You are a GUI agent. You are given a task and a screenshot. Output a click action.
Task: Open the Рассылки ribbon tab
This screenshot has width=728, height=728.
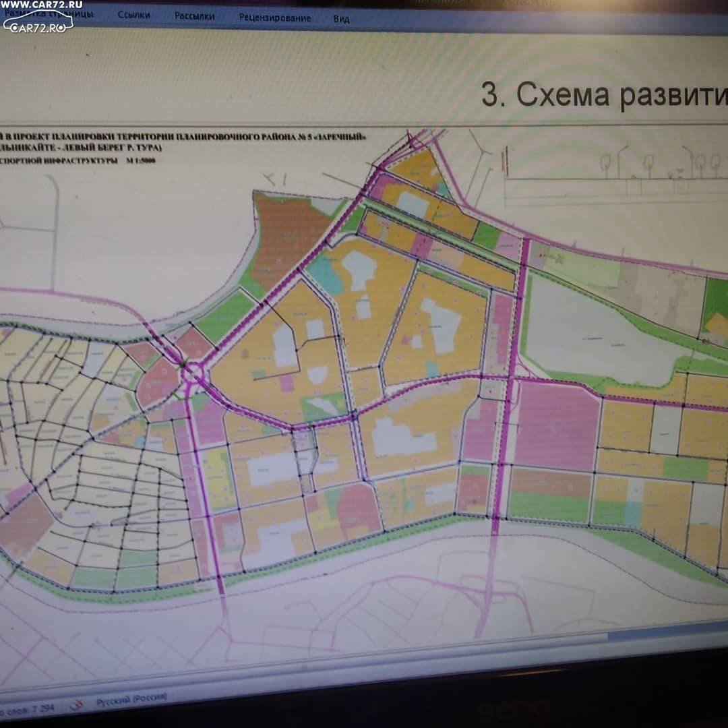(195, 16)
